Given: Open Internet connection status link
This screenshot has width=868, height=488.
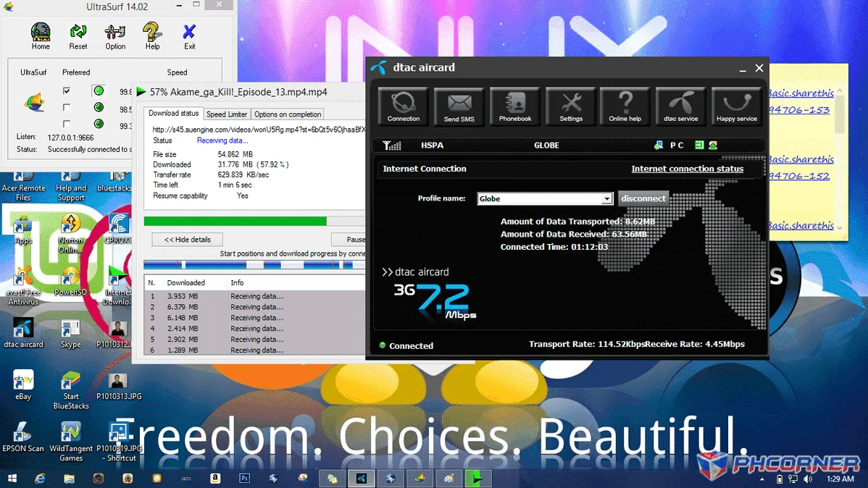Looking at the screenshot, I should click(687, 169).
